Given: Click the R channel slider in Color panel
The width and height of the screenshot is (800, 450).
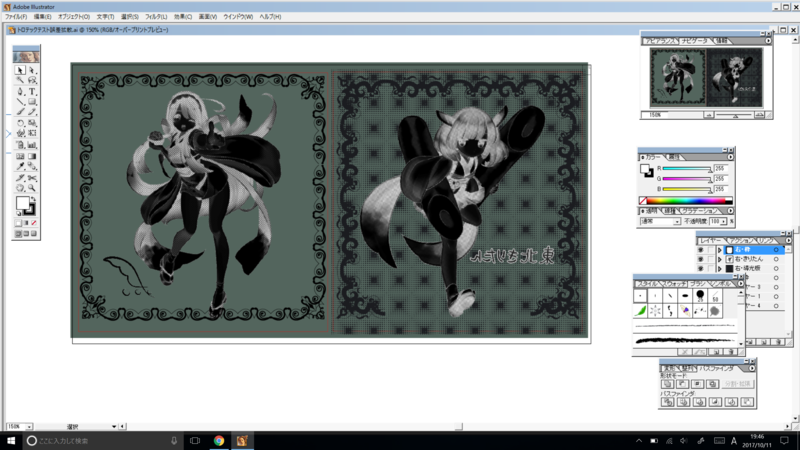Looking at the screenshot, I should pos(687,169).
